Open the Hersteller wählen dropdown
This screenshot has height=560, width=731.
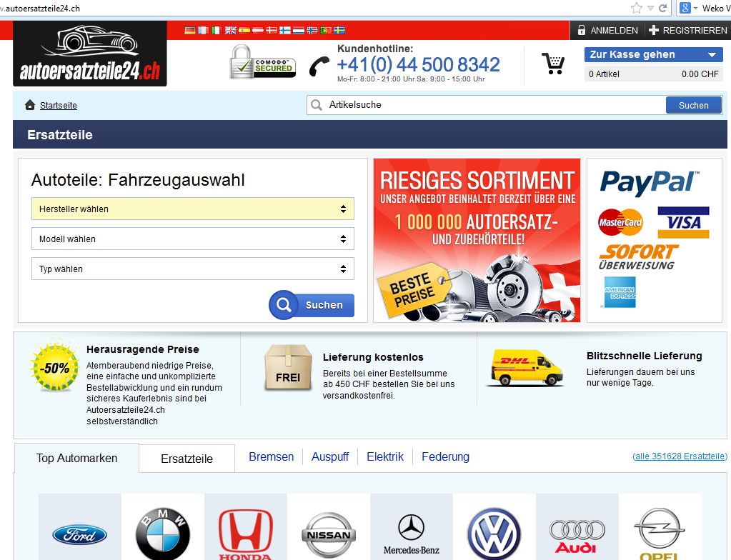click(192, 209)
